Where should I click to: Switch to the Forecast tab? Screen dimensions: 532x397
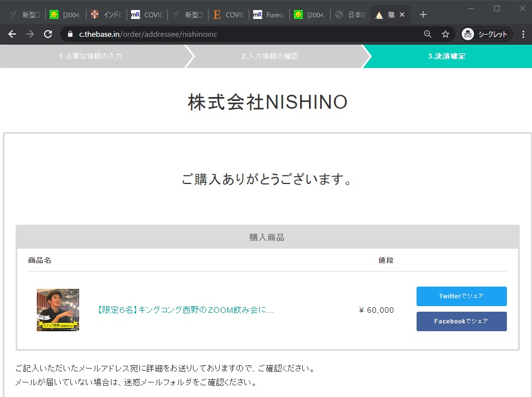coord(269,14)
